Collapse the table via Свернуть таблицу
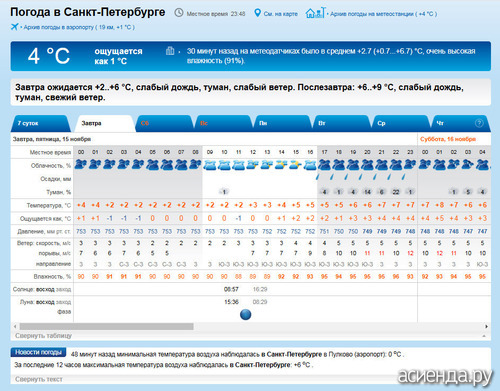Screen dimensions: 500x391 click(x=43, y=336)
